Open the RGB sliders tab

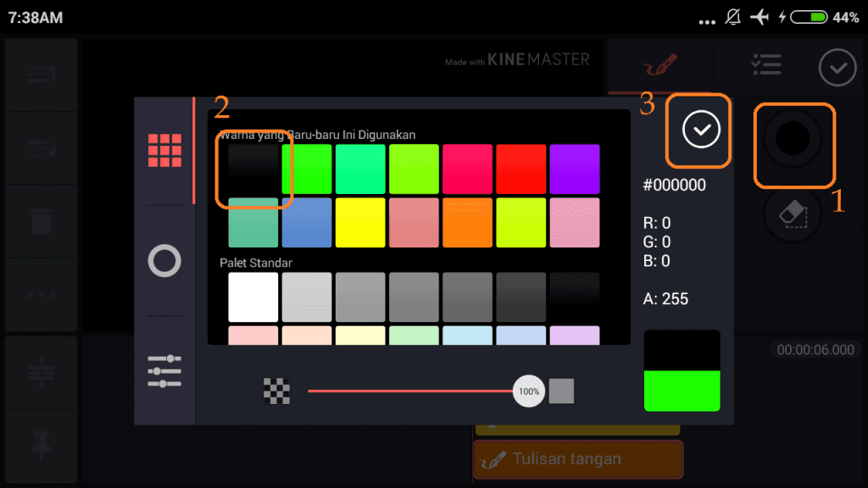pyautogui.click(x=164, y=371)
